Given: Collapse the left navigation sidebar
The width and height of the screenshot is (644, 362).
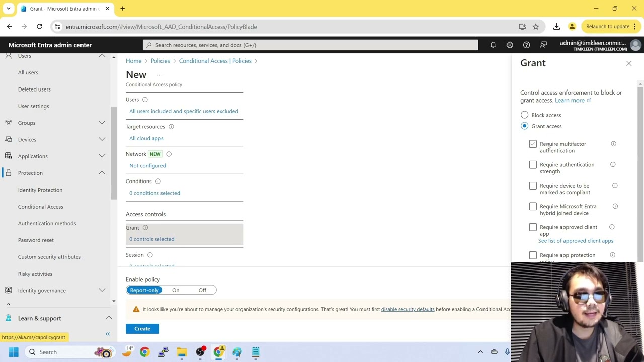Looking at the screenshot, I should pos(107,334).
